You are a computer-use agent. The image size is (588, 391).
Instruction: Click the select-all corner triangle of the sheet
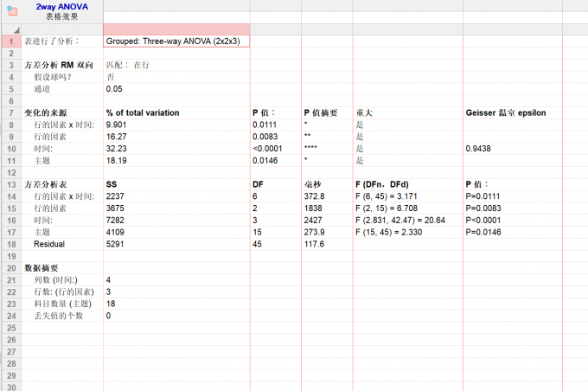tap(16, 30)
